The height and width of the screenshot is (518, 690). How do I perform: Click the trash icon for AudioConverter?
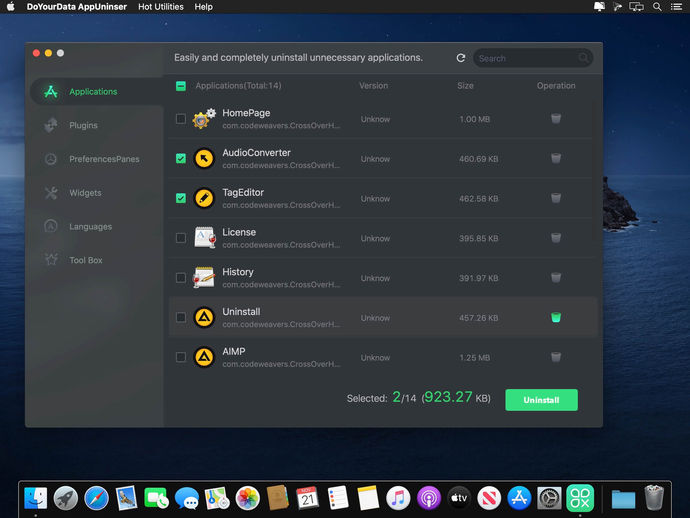pyautogui.click(x=556, y=158)
